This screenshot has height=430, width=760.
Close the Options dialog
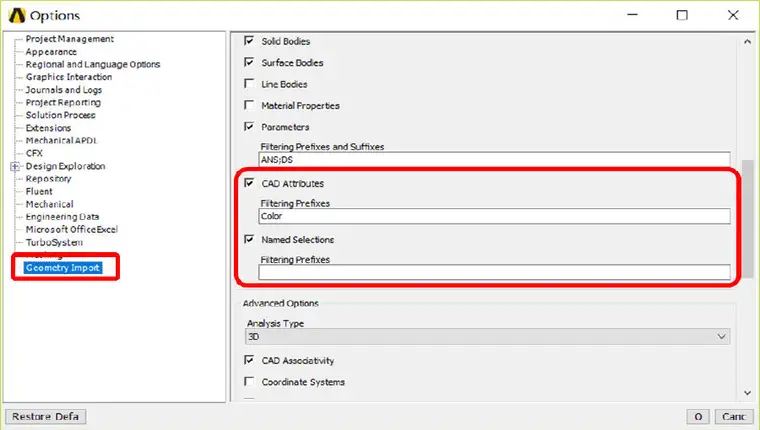pyautogui.click(x=733, y=15)
